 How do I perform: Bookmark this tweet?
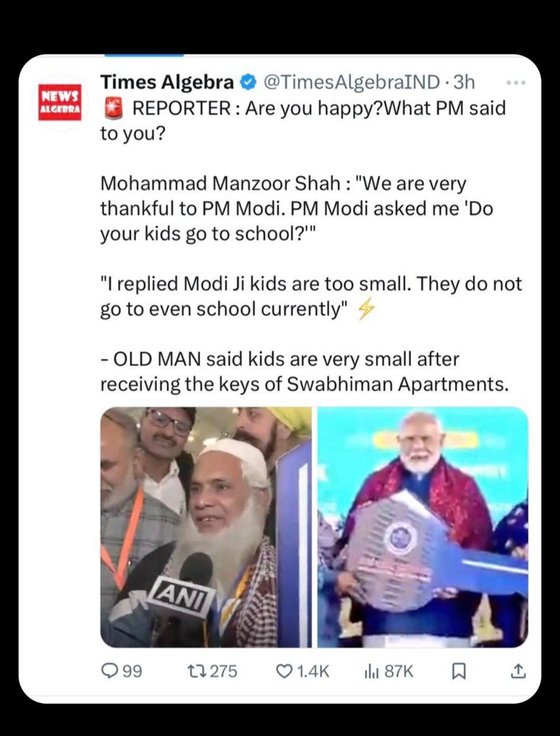tap(457, 671)
